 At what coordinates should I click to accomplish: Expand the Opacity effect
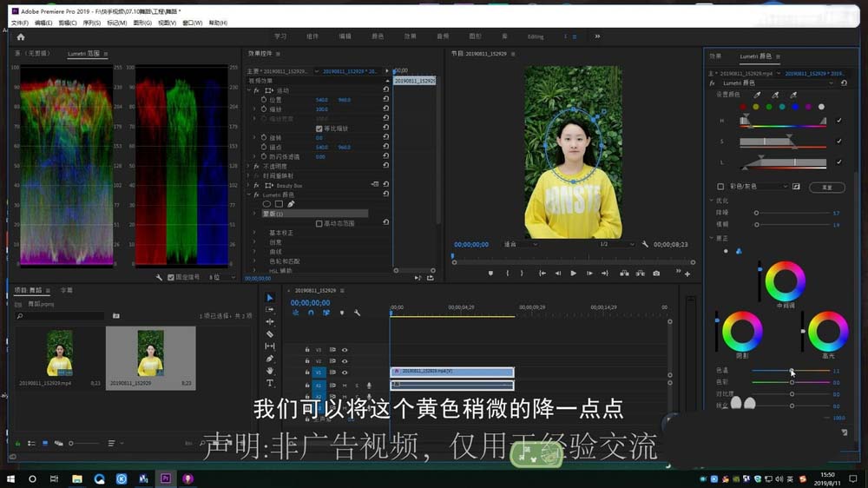(x=249, y=166)
